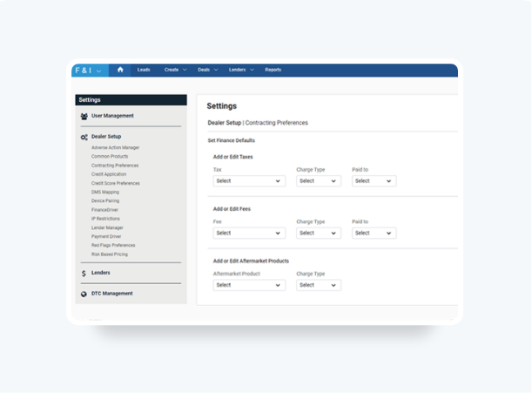Image resolution: width=532 pixels, height=393 pixels.
Task: Click the DTC Management globe icon
Action: tap(84, 295)
